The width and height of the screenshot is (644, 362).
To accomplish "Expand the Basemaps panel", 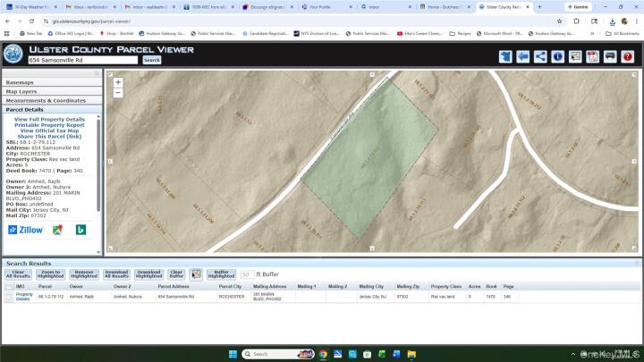I will pos(52,82).
